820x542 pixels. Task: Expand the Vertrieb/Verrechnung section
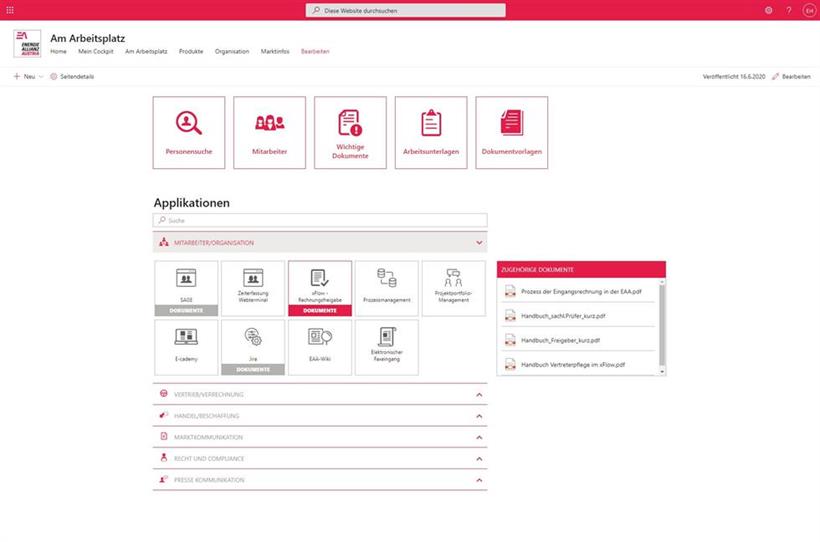(479, 394)
